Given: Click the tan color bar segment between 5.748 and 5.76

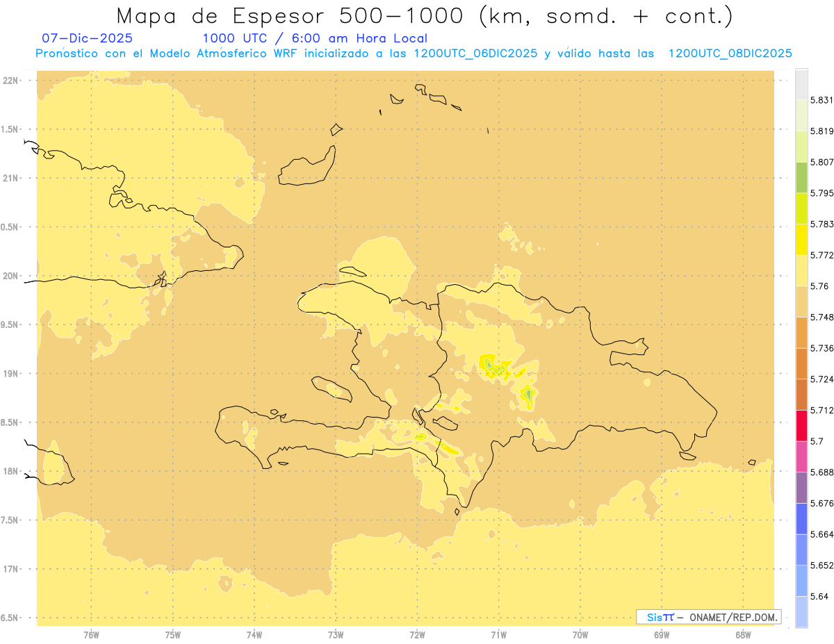Looking at the screenshot, I should [x=801, y=301].
